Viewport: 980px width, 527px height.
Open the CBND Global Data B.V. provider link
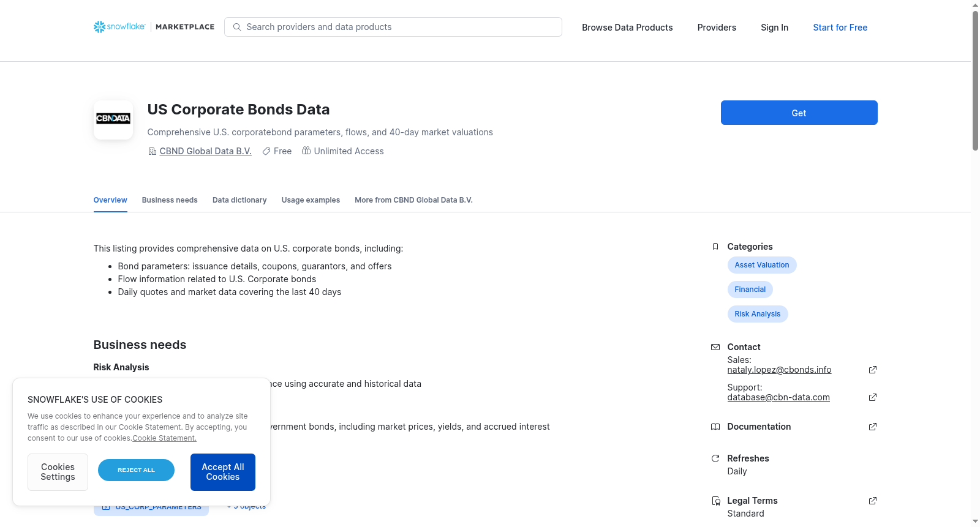point(205,151)
